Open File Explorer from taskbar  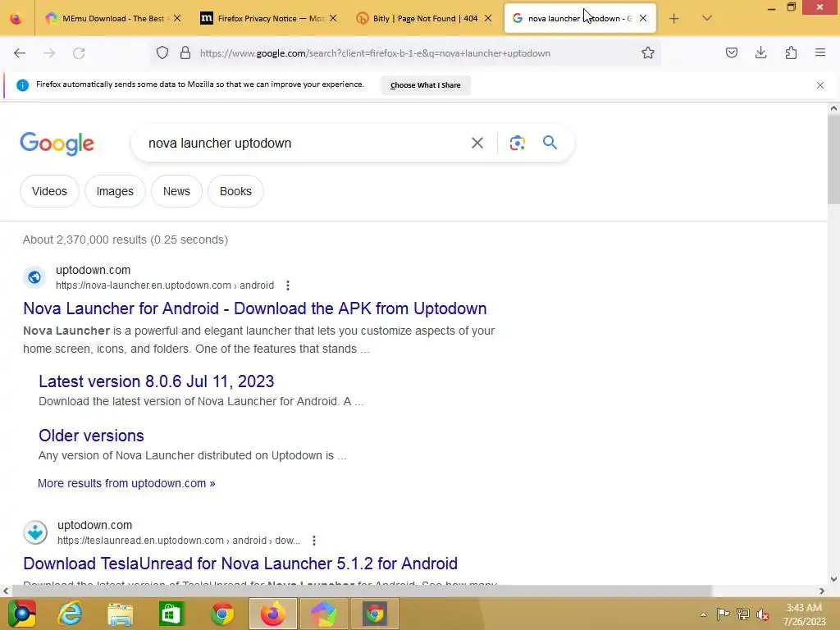click(x=120, y=614)
